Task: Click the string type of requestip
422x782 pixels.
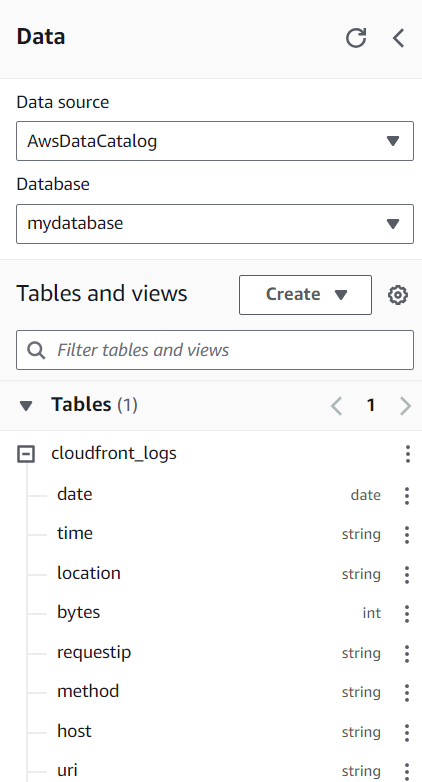Action: click(361, 653)
